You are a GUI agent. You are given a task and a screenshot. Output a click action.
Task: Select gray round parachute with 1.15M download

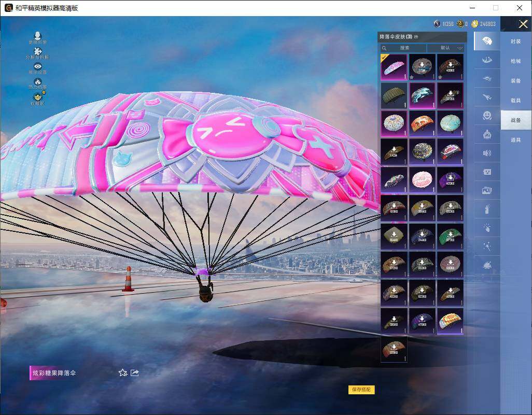[x=422, y=67]
